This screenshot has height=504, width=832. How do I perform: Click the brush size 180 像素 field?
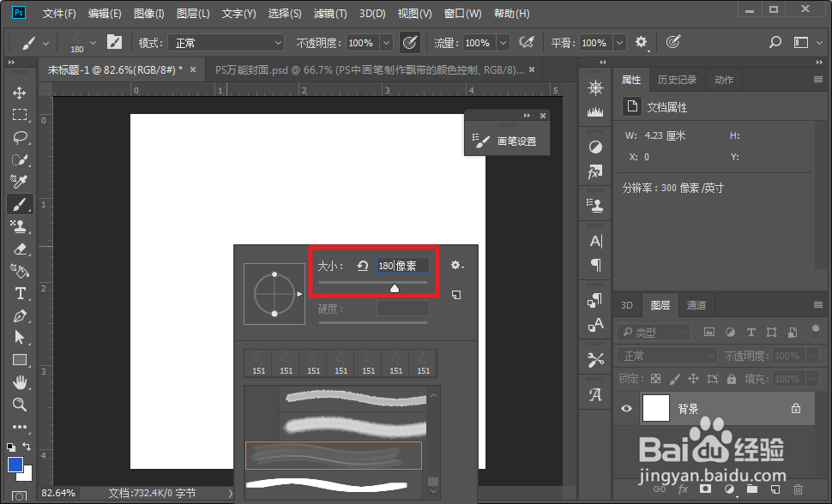coord(403,265)
